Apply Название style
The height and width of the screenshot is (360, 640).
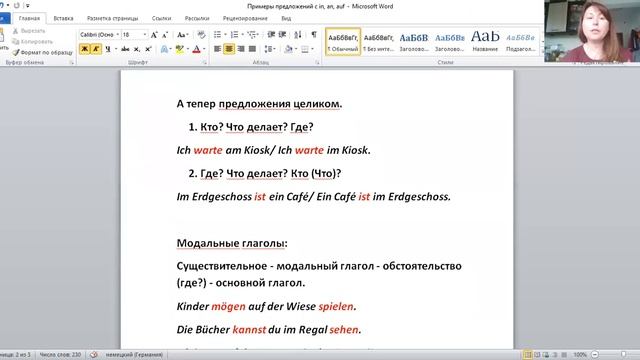tap(485, 42)
